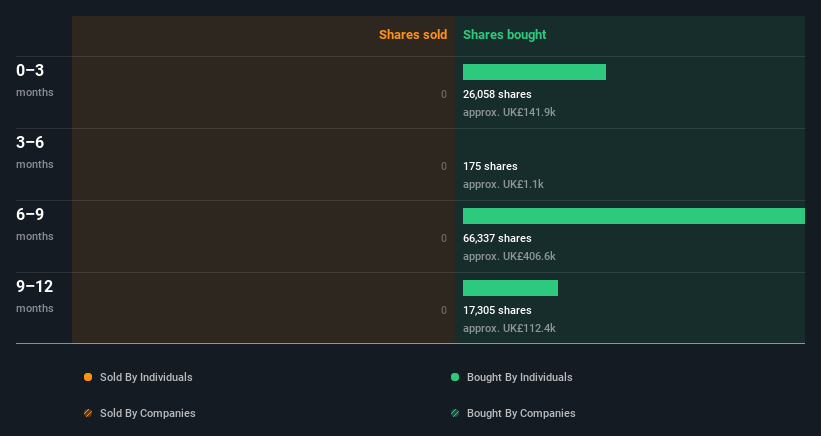The width and height of the screenshot is (821, 436).
Task: Click the 3–6 months row label
Action: [35, 152]
